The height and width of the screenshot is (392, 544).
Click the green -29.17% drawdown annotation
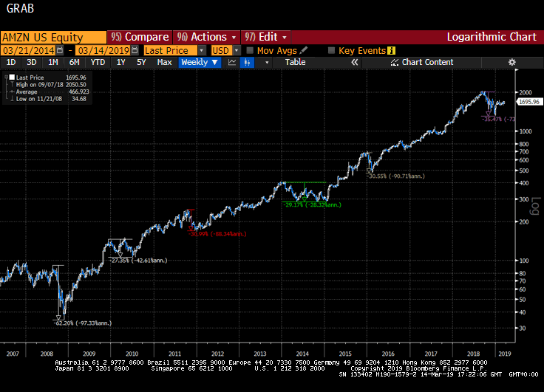pyautogui.click(x=312, y=204)
